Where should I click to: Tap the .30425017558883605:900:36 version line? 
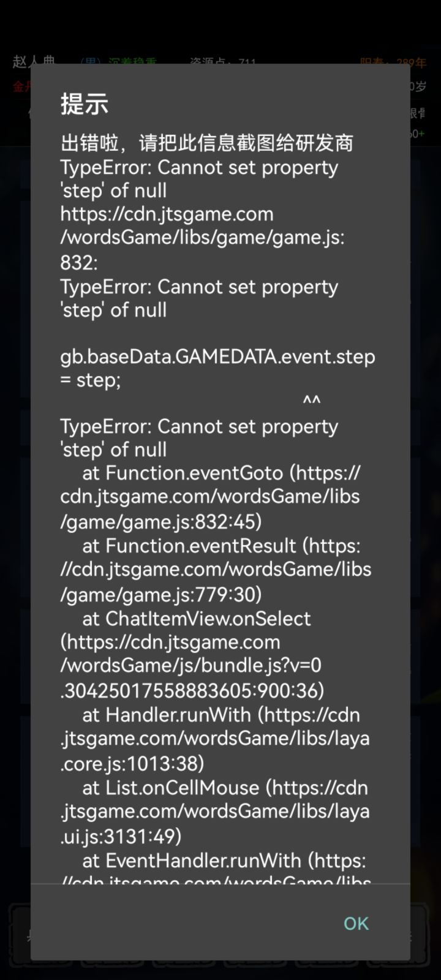coord(192,690)
